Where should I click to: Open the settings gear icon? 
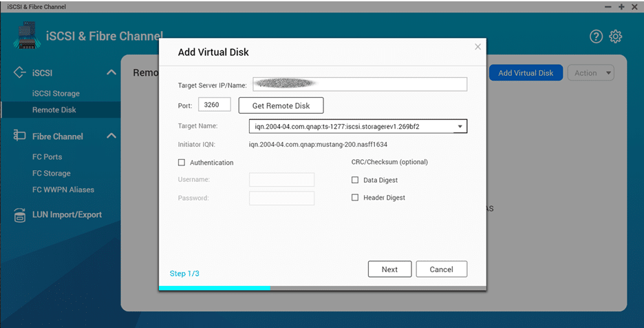pos(615,37)
